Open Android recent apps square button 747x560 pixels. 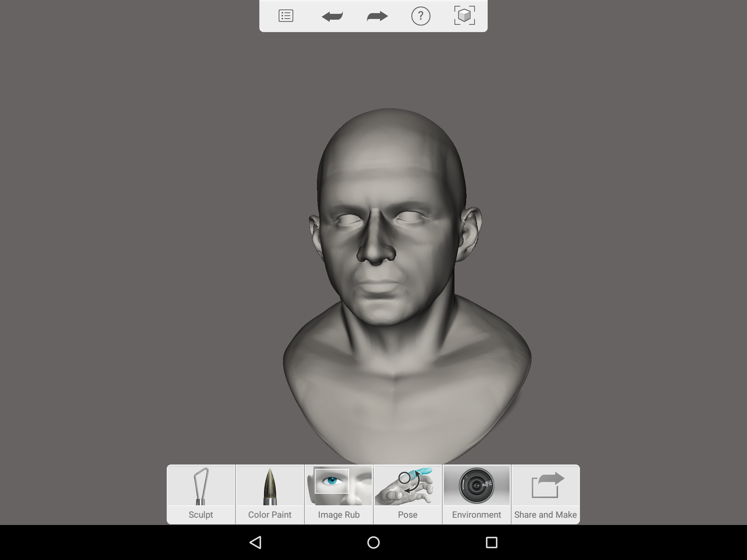492,542
